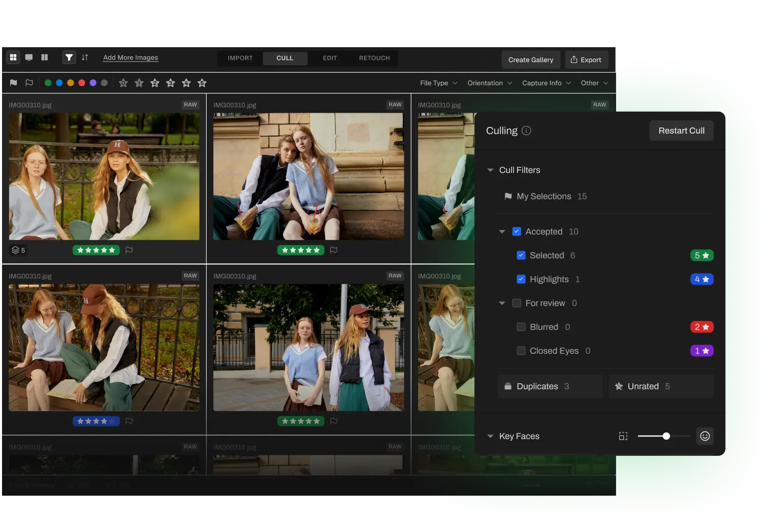The height and width of the screenshot is (532, 769).
Task: Switch to grid view layout
Action: 13,57
